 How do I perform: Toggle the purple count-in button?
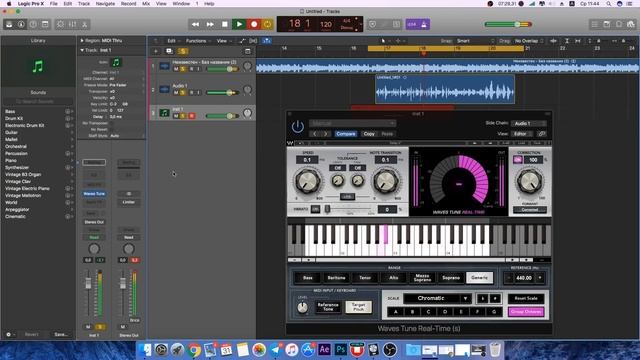pos(412,24)
